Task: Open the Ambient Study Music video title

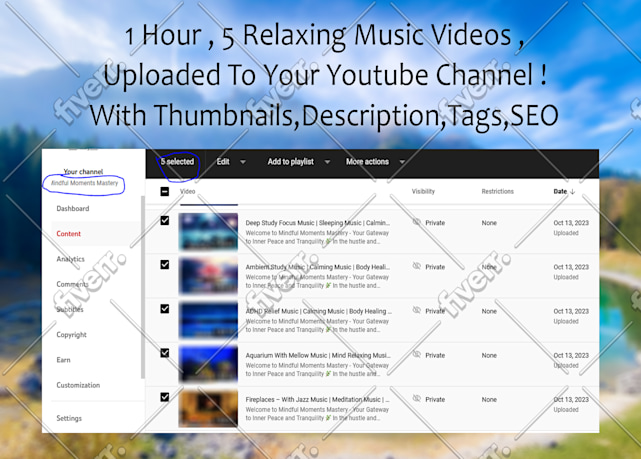Action: click(x=318, y=267)
